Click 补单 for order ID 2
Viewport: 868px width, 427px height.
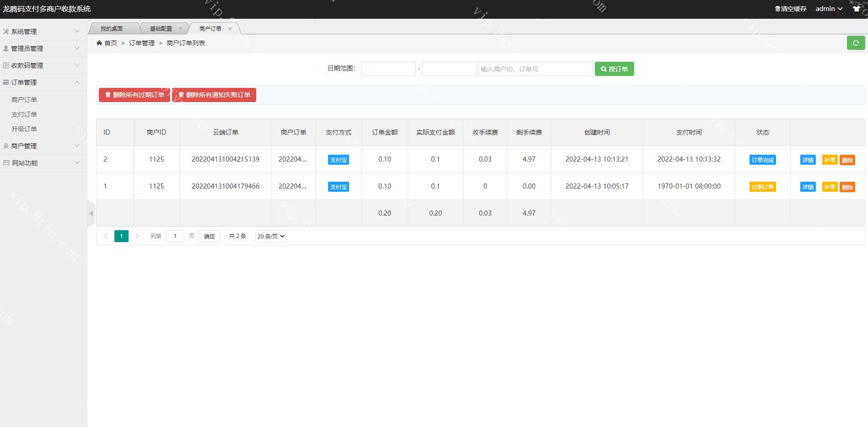point(829,160)
